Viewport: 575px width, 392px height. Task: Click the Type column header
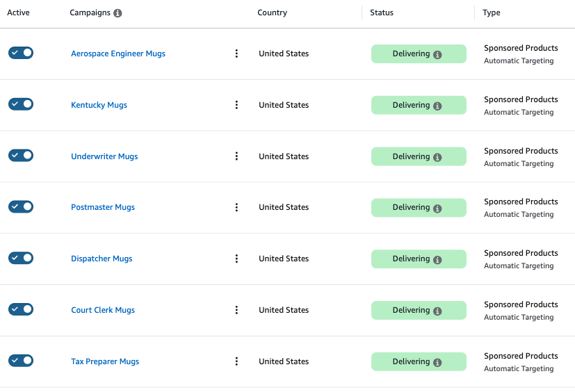(492, 13)
